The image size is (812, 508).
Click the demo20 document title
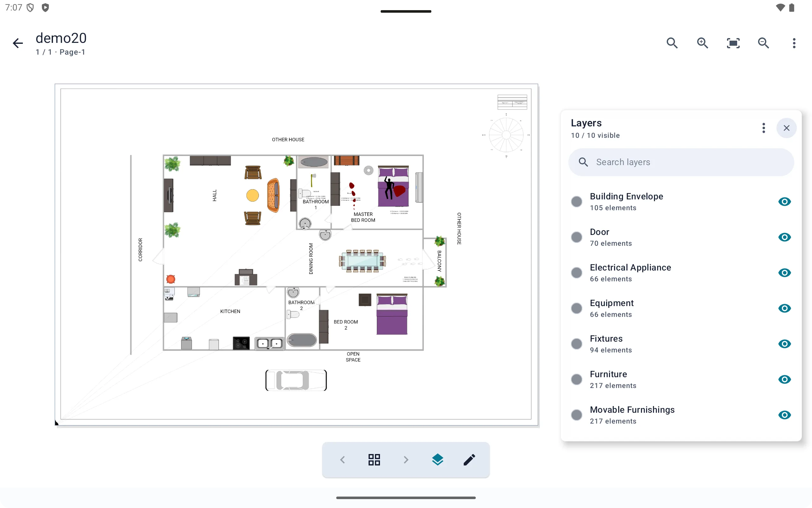click(x=61, y=38)
